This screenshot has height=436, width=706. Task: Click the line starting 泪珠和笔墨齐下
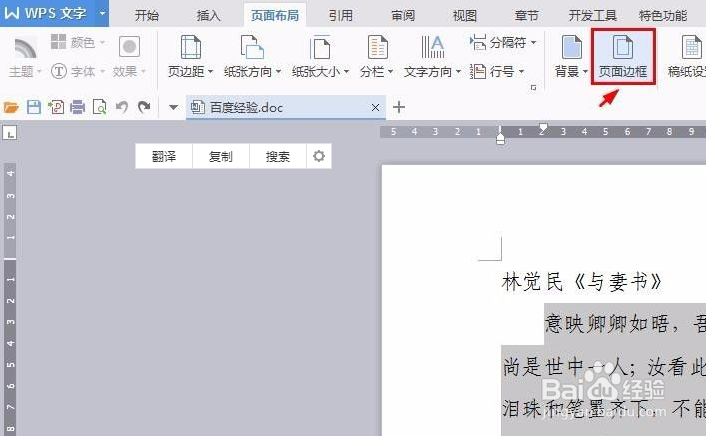click(603, 409)
